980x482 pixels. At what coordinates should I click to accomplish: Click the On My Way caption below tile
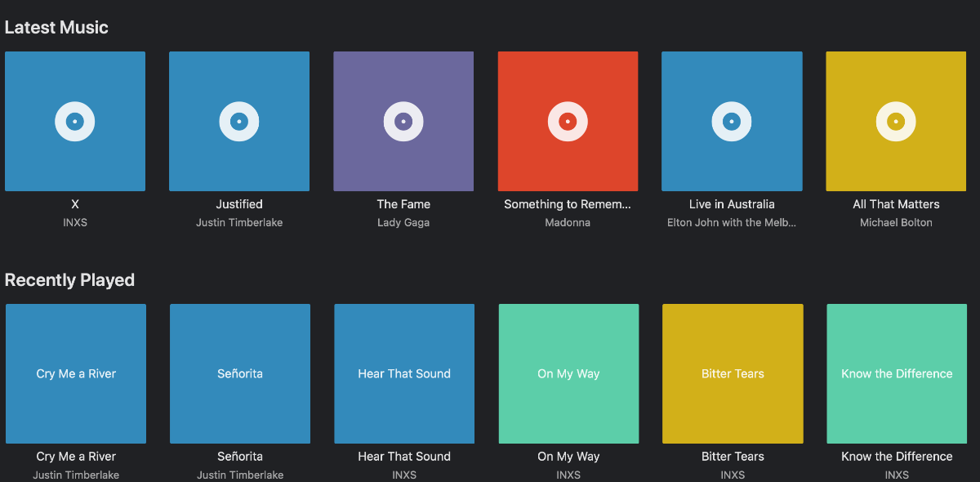(x=568, y=457)
